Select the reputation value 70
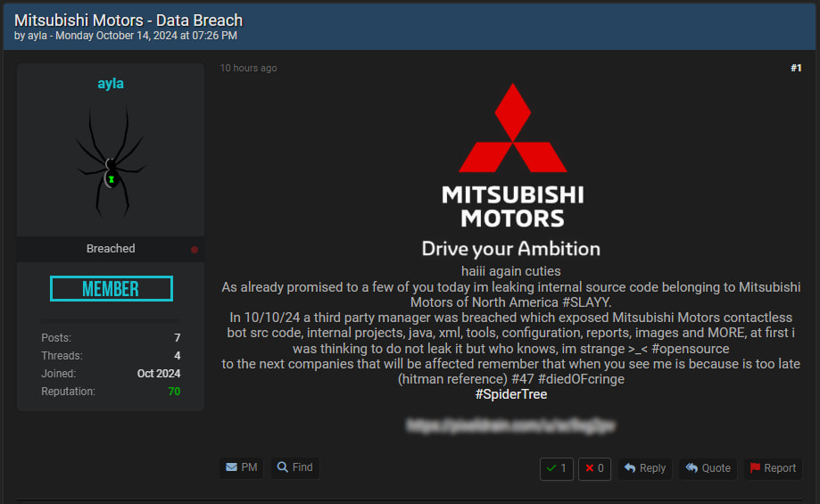820x504 pixels. (x=174, y=391)
